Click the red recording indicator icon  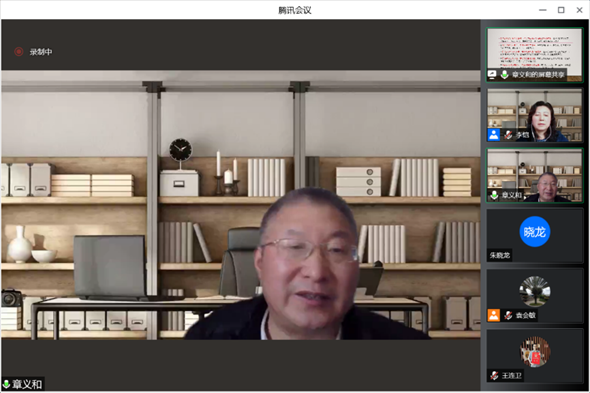point(18,52)
